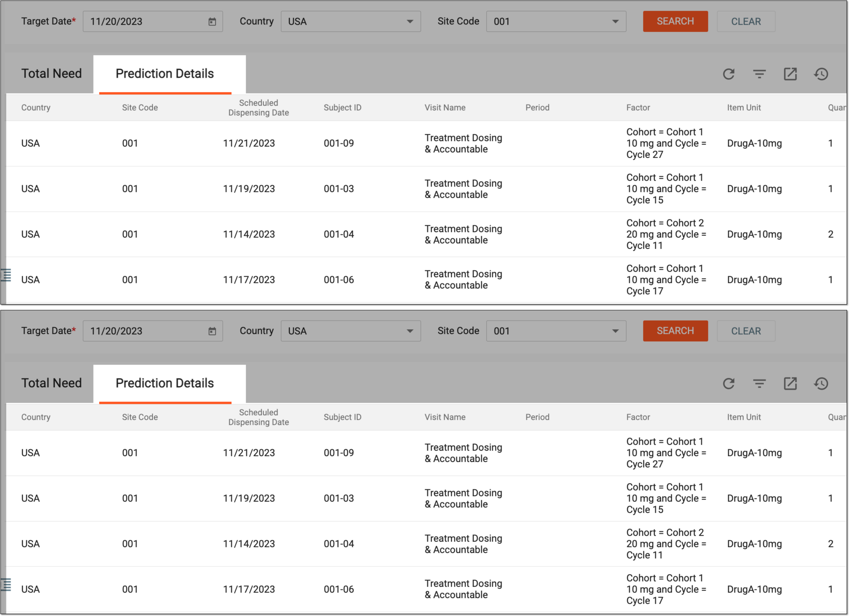This screenshot has height=616, width=849.
Task: Click the SEARCH button in the lower panel
Action: (675, 331)
